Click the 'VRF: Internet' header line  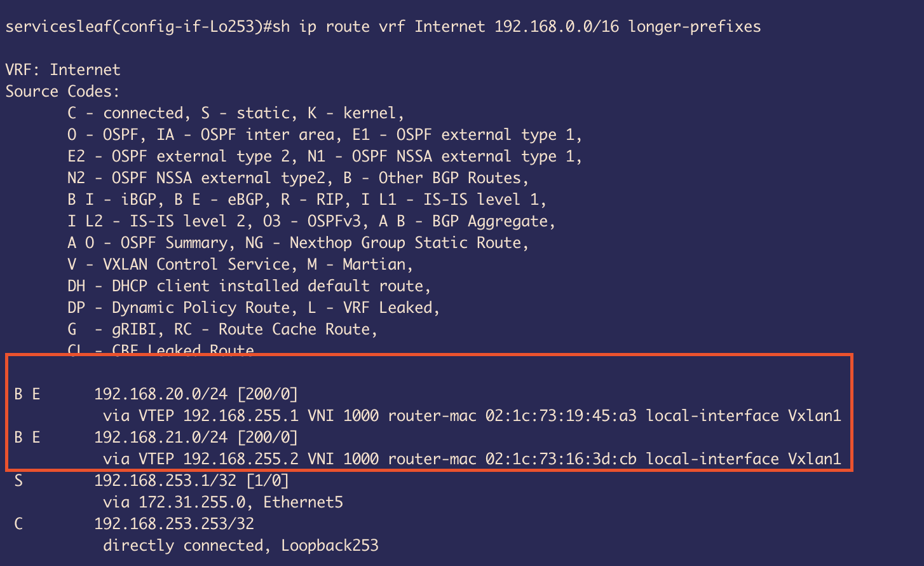click(x=62, y=70)
